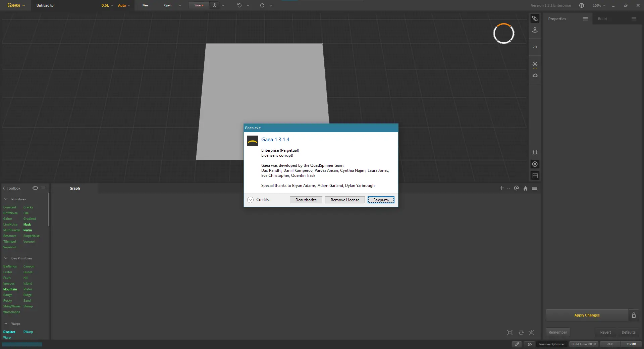This screenshot has width=644, height=349.
Task: Click the undo arrow icon
Action: tap(239, 5)
